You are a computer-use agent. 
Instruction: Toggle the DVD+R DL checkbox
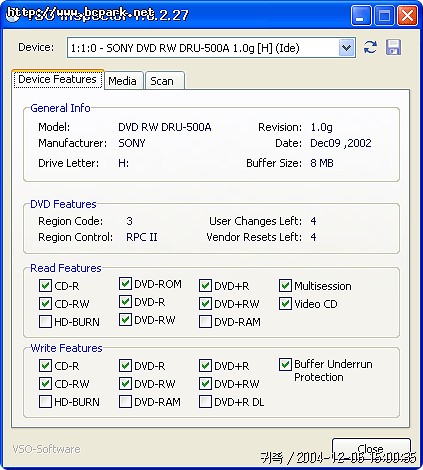[205, 402]
